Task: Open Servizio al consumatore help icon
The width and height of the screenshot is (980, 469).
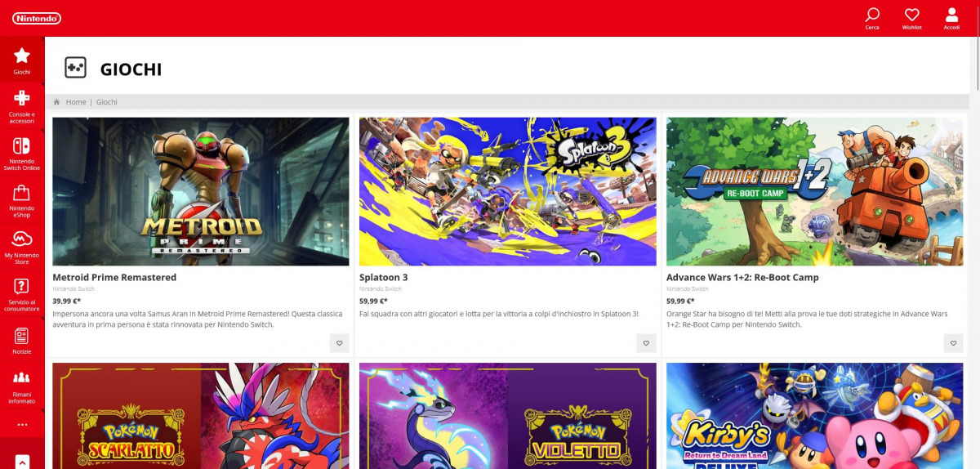Action: coord(22,293)
